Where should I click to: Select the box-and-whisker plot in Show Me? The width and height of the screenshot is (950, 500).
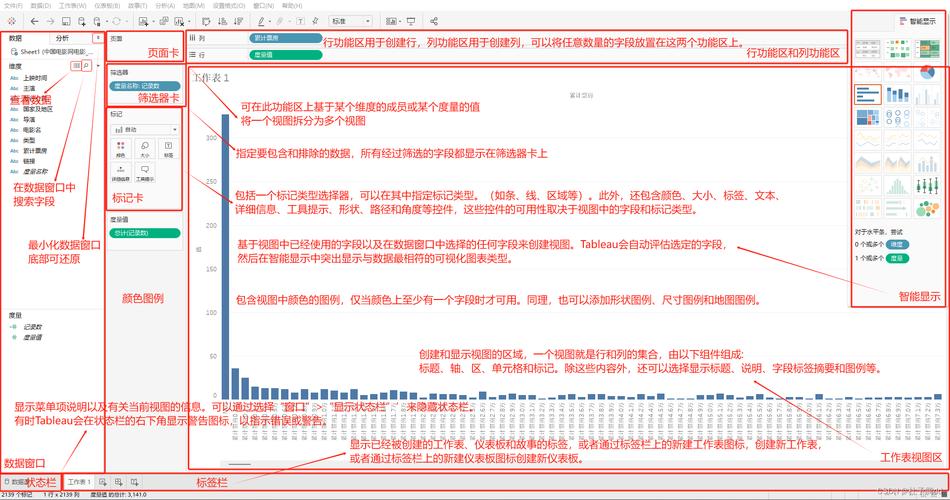(x=927, y=186)
